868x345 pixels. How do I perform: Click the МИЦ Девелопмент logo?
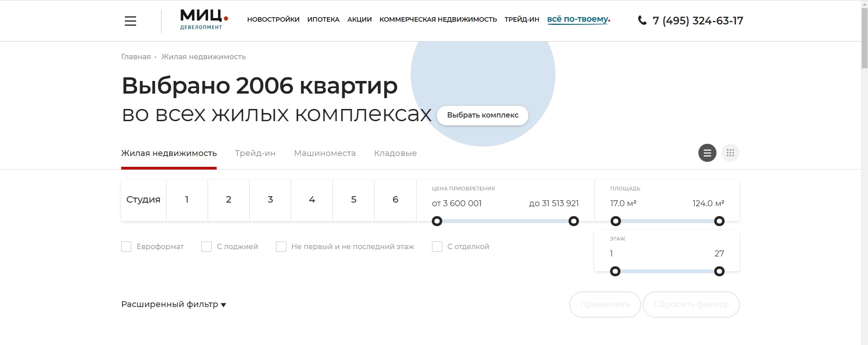[x=204, y=20]
